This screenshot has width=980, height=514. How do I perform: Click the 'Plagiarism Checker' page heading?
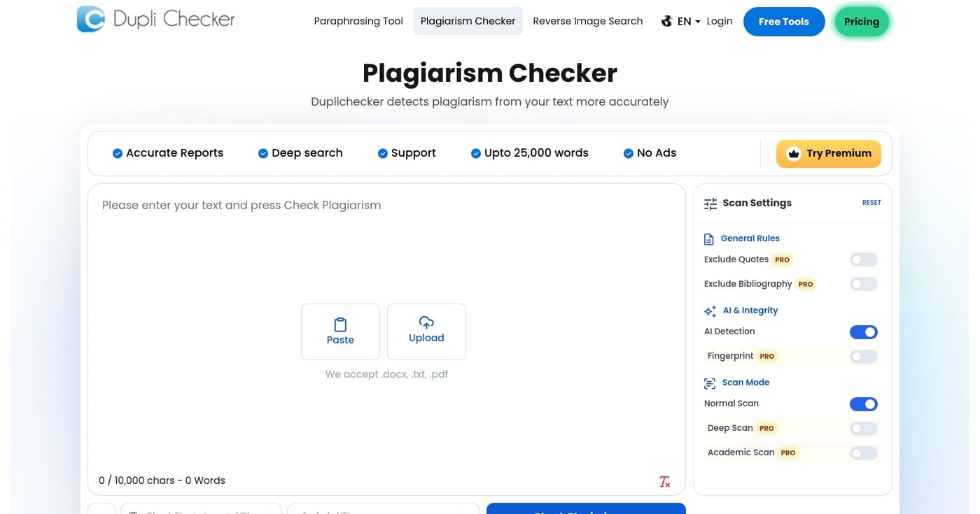[x=490, y=73]
